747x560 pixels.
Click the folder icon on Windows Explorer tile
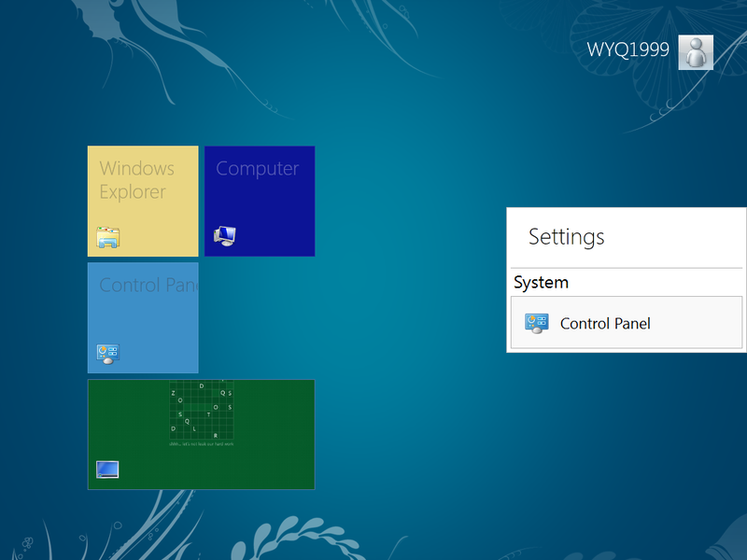coord(108,237)
